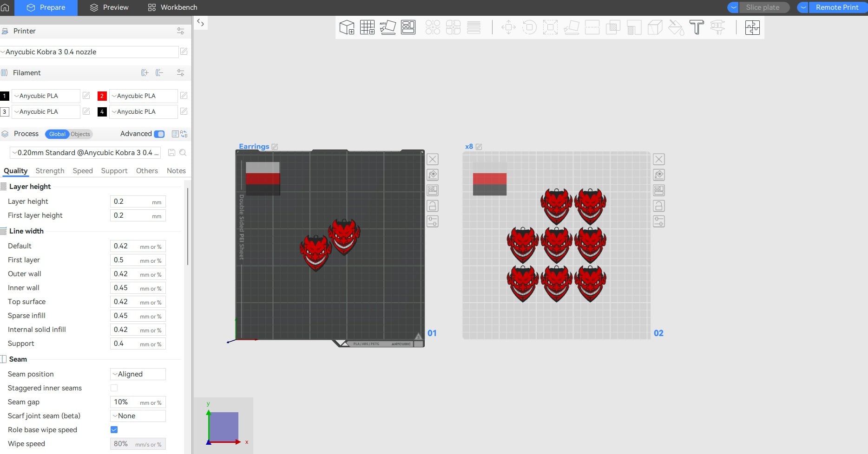Go to Home via house icon
This screenshot has width=868, height=454.
tap(5, 7)
